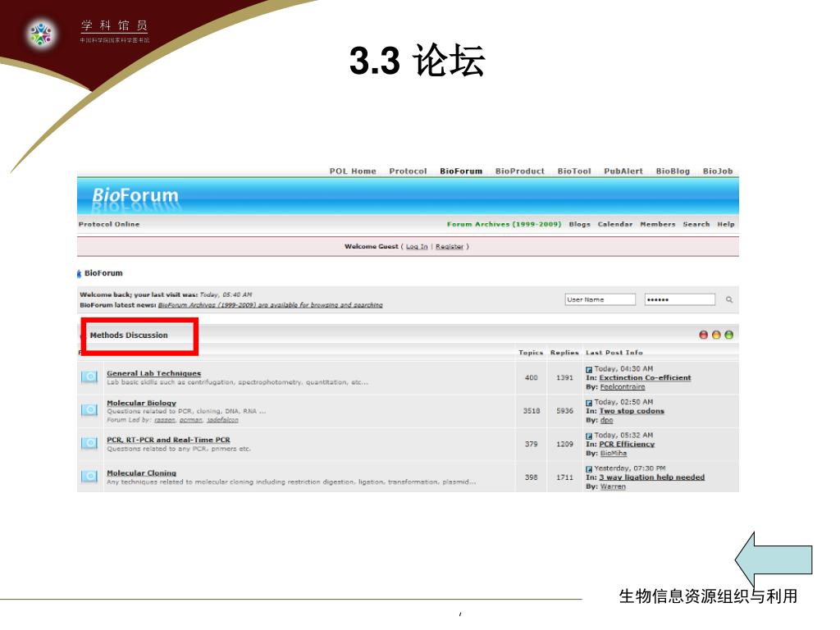Open the BioTool page

point(573,171)
